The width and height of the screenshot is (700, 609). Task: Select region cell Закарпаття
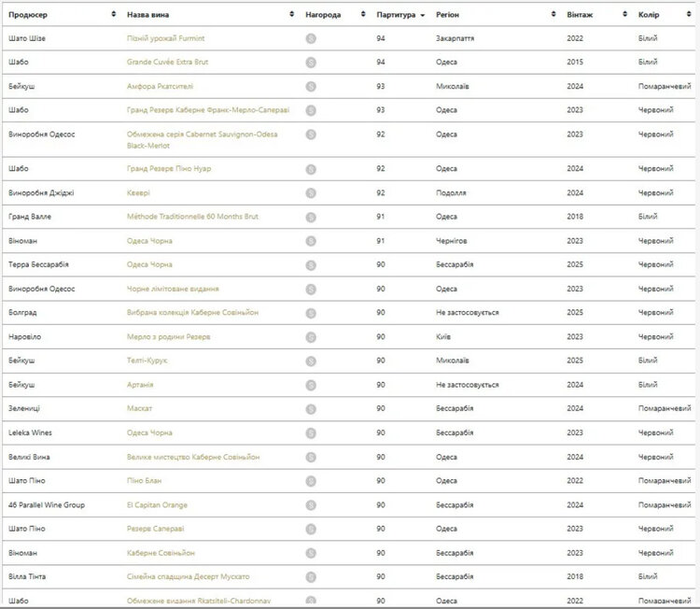coord(455,38)
